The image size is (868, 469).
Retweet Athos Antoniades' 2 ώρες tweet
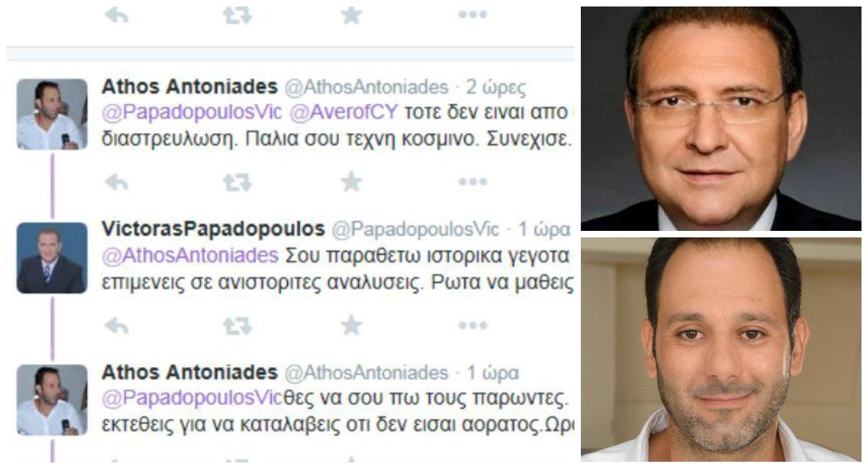(237, 182)
